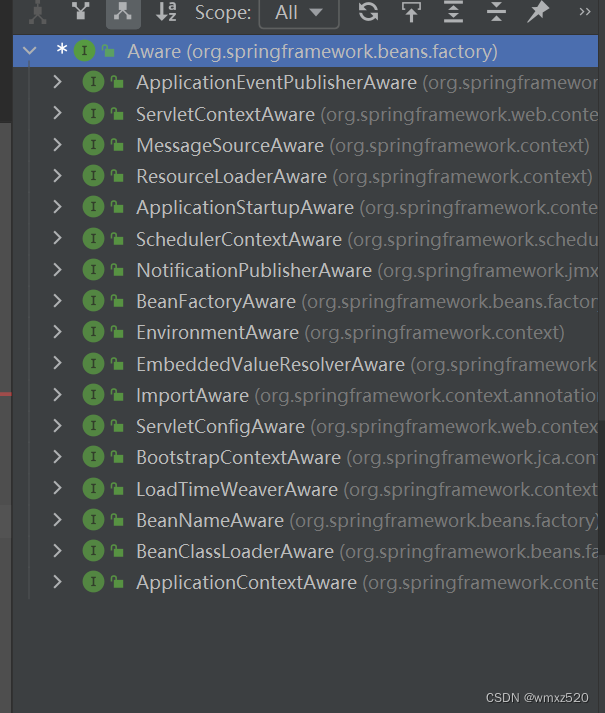Expand BeanClassLoaderAware node
The height and width of the screenshot is (713, 605).
57,551
